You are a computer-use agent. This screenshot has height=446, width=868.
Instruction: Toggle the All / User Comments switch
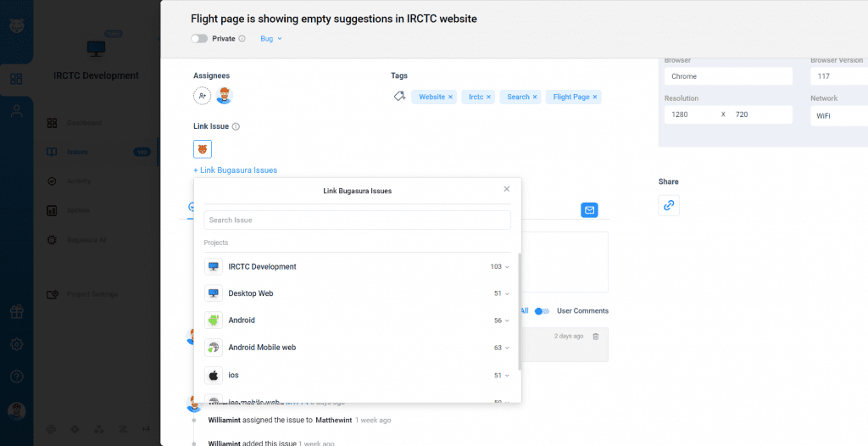542,311
